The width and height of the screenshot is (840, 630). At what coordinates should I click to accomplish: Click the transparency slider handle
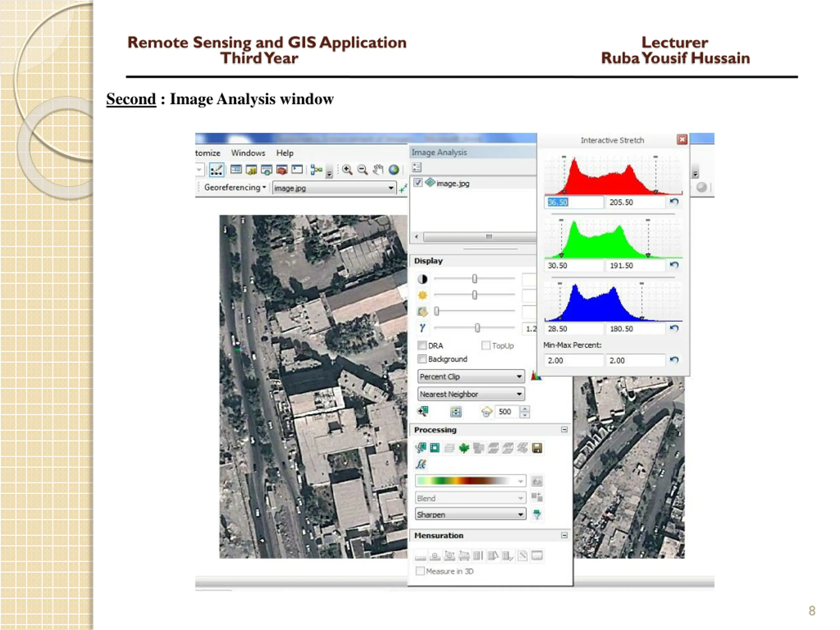(x=437, y=311)
